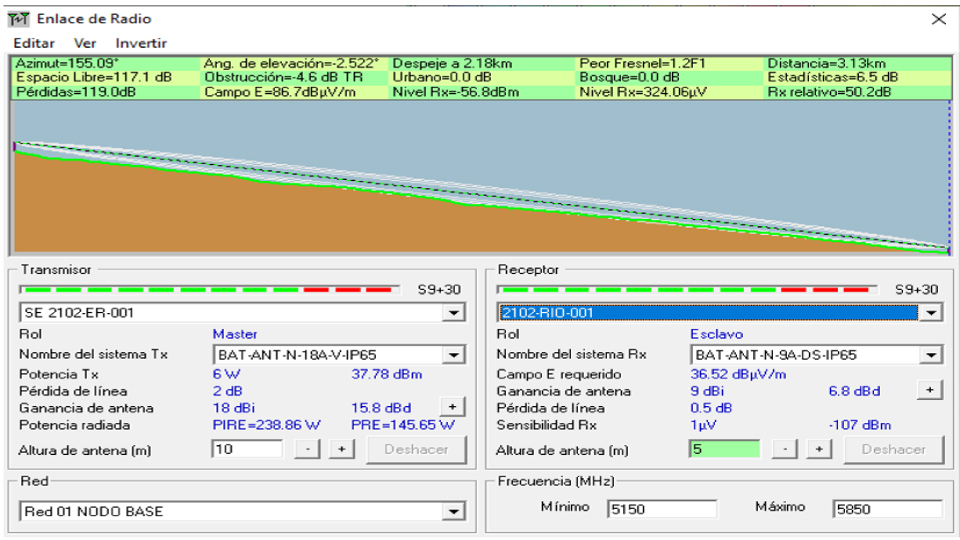Click the Azimut=155.09° value
Viewport: 960px width, 540px height.
click(67, 63)
